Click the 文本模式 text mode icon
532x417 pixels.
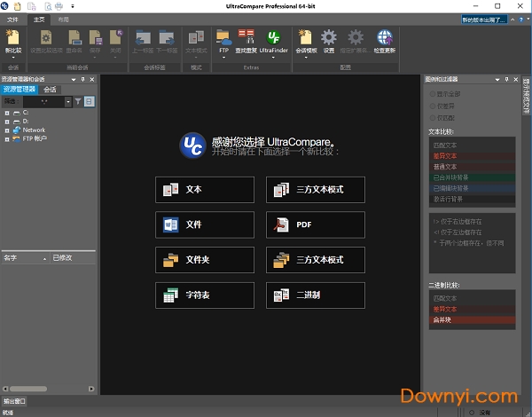tap(197, 37)
